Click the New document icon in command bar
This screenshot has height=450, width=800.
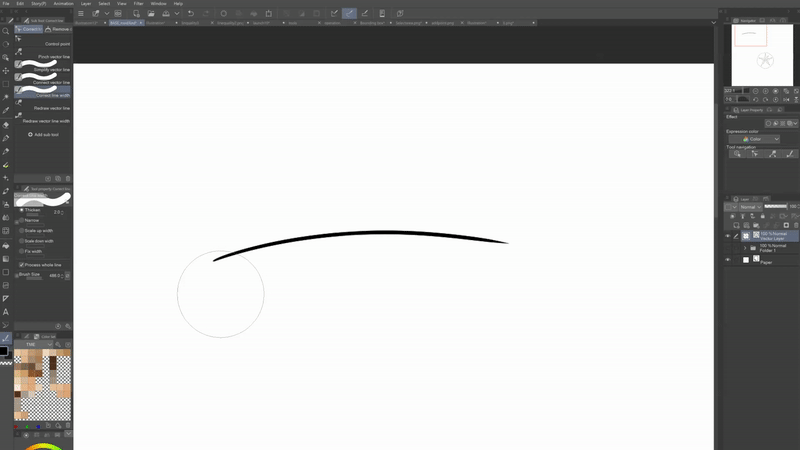click(136, 14)
